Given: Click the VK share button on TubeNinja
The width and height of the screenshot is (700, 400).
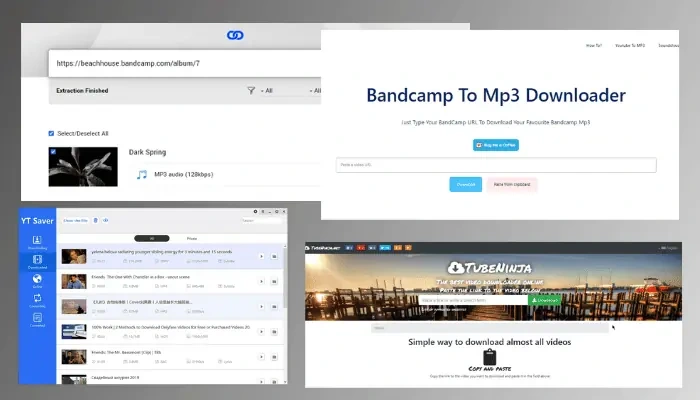Looking at the screenshot, I should 372,248.
